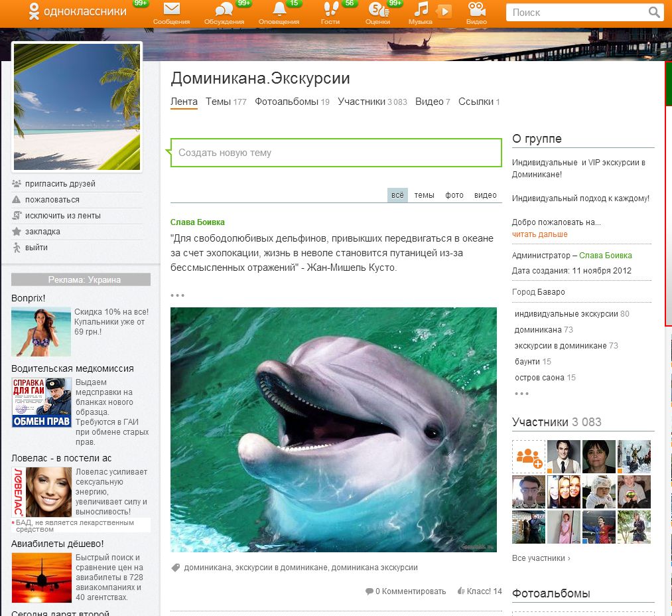Open the Ссылки 1 tab

[479, 102]
